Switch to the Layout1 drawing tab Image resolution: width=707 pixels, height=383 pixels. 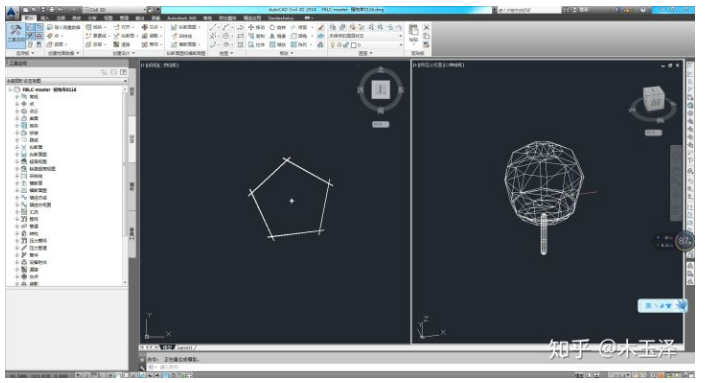click(185, 347)
